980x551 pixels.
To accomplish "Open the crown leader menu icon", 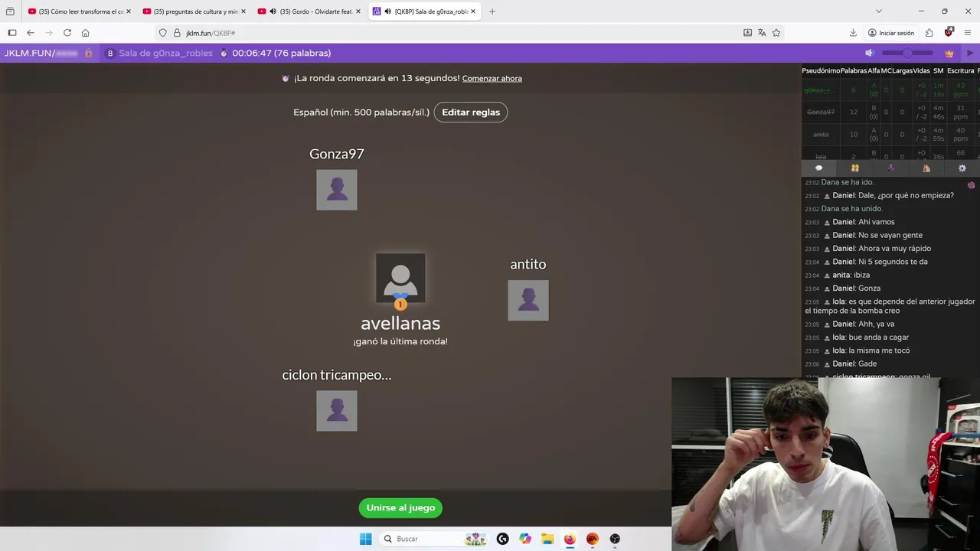I will tap(949, 54).
